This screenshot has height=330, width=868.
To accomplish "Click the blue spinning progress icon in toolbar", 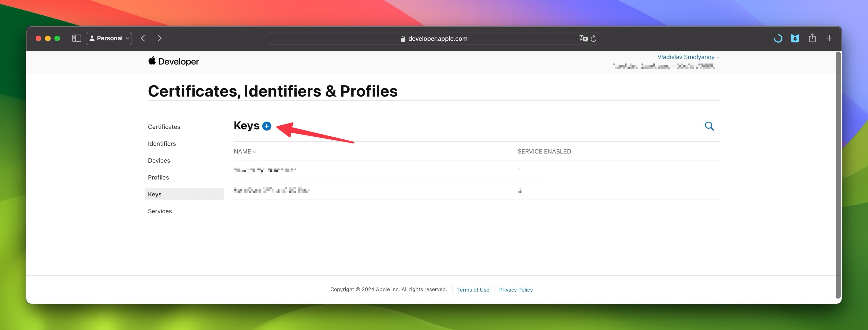I will (778, 38).
